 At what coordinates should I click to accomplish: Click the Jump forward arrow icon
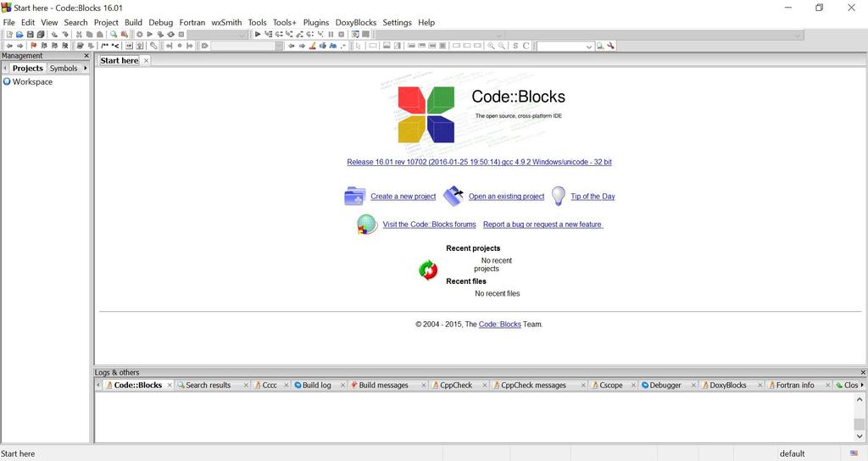click(x=20, y=46)
